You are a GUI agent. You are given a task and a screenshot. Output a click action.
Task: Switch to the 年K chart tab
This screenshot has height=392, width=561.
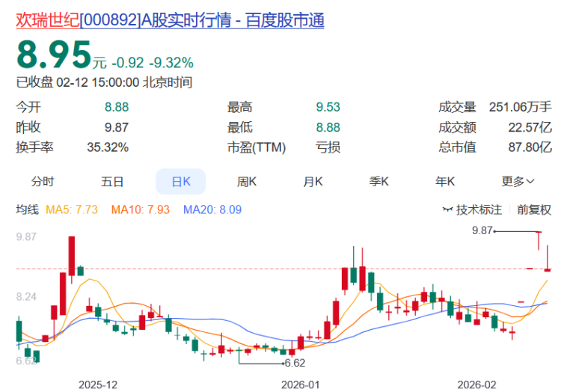(x=445, y=182)
